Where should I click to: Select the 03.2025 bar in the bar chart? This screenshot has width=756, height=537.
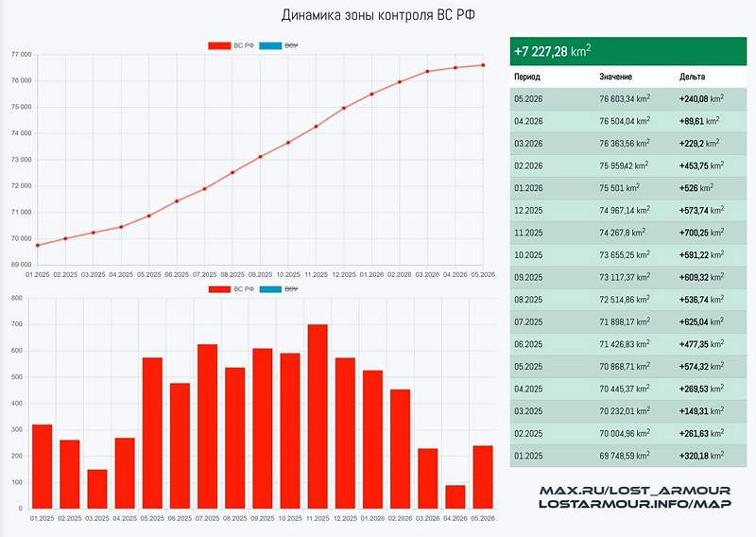[97, 489]
